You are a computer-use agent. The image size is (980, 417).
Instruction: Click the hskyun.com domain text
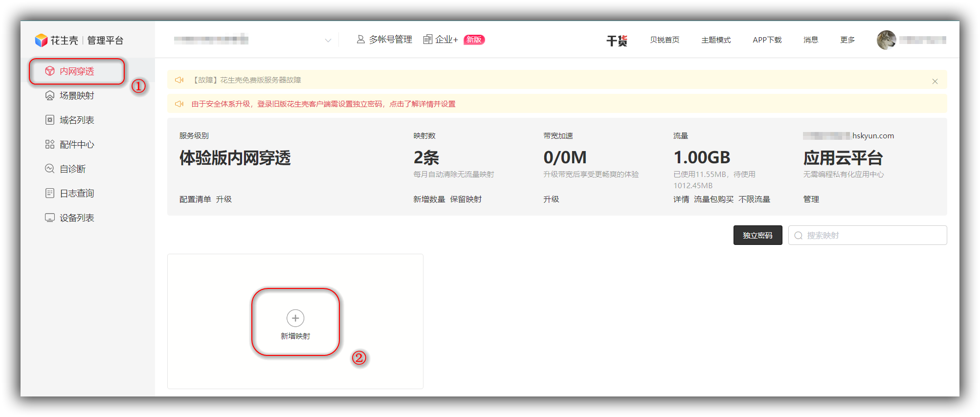tap(873, 135)
